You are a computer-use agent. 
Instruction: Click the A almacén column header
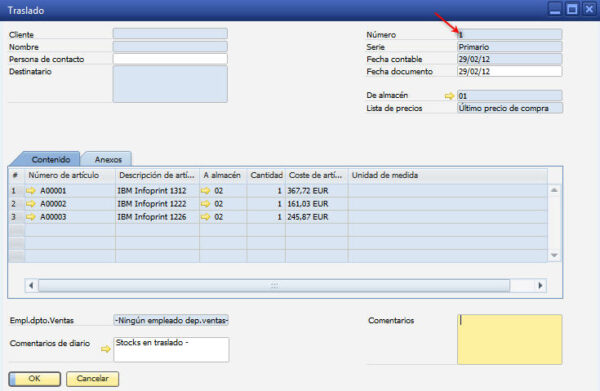tap(223, 175)
